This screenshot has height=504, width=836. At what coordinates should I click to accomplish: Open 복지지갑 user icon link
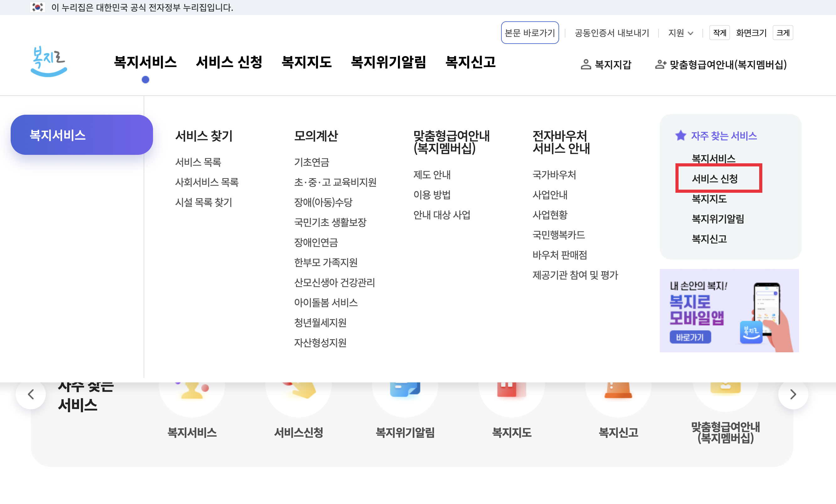(585, 65)
